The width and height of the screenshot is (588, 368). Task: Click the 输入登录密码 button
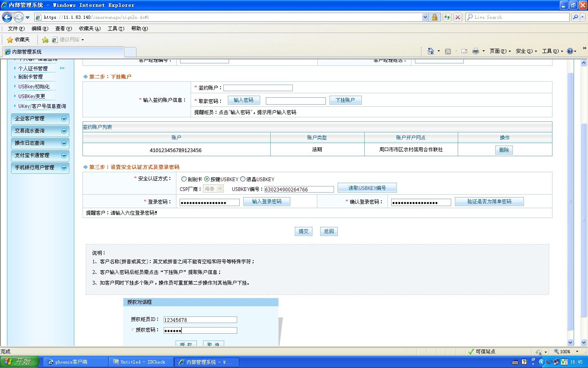(x=267, y=202)
